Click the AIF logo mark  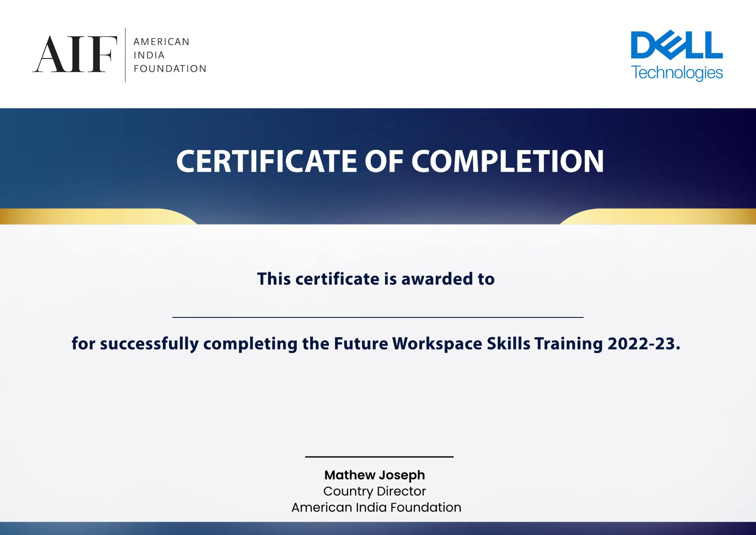point(75,54)
